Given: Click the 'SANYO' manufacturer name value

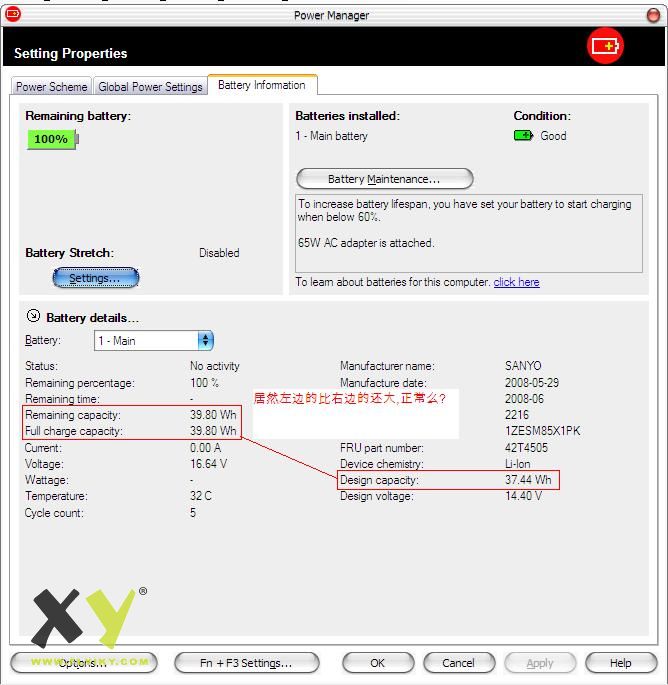Looking at the screenshot, I should (x=523, y=366).
